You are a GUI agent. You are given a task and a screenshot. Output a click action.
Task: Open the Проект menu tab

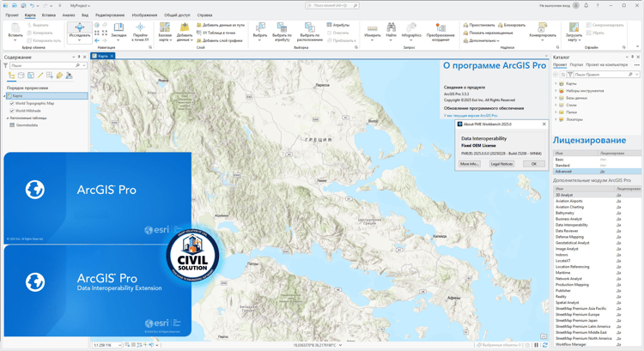pos(12,15)
